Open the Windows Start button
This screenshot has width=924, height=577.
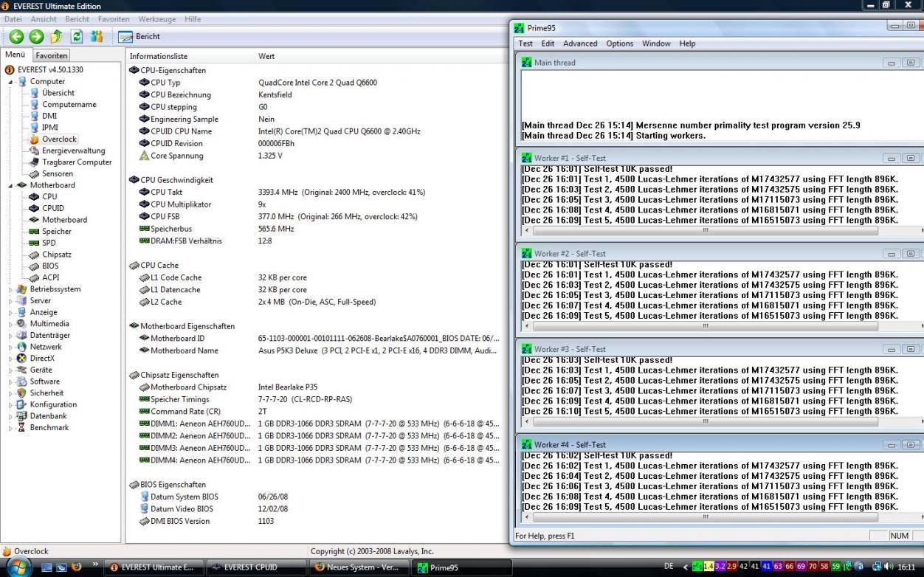[x=19, y=567]
